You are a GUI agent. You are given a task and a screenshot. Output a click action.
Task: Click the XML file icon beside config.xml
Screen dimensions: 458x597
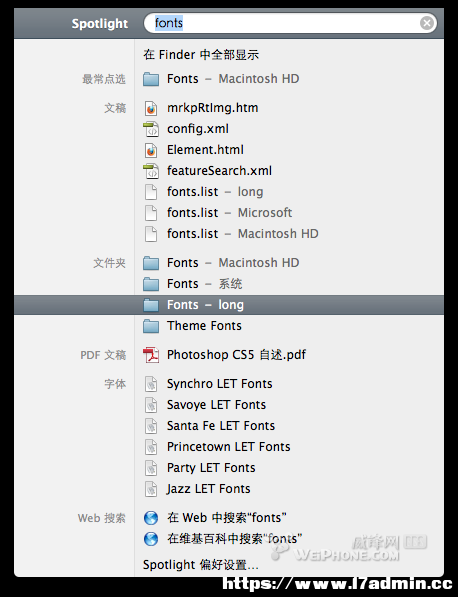pyautogui.click(x=151, y=129)
